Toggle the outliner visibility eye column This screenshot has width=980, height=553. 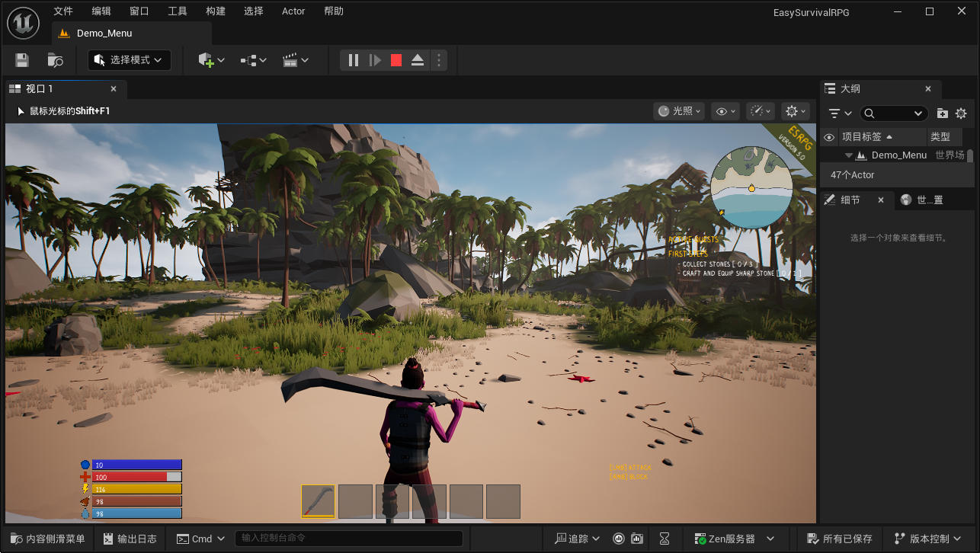829,137
